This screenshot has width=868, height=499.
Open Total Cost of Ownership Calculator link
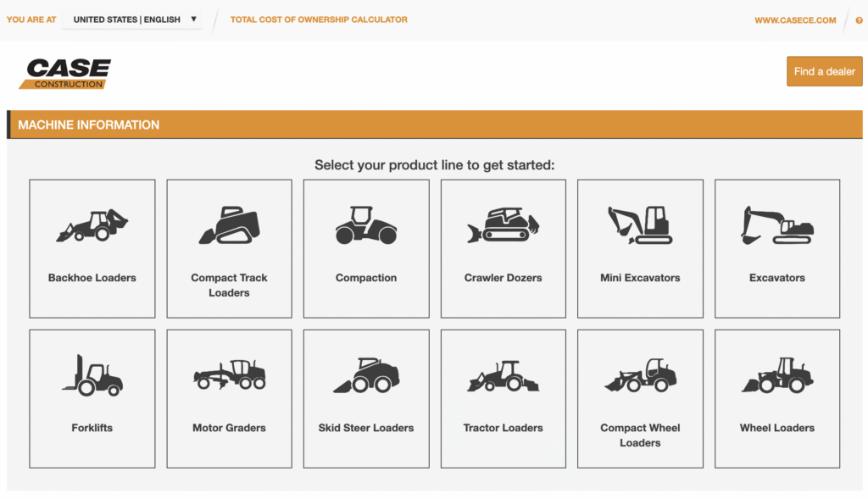[x=319, y=19]
